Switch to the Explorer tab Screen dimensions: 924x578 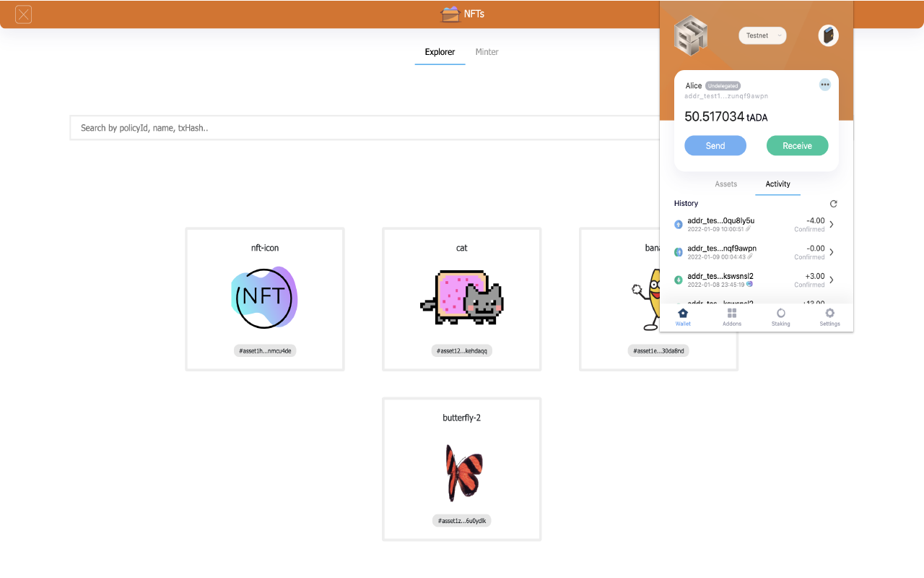[440, 52]
